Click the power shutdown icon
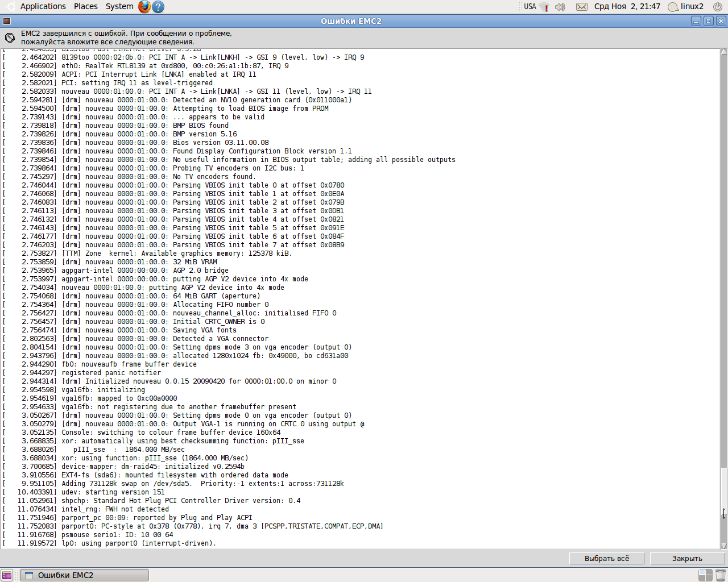 click(718, 7)
